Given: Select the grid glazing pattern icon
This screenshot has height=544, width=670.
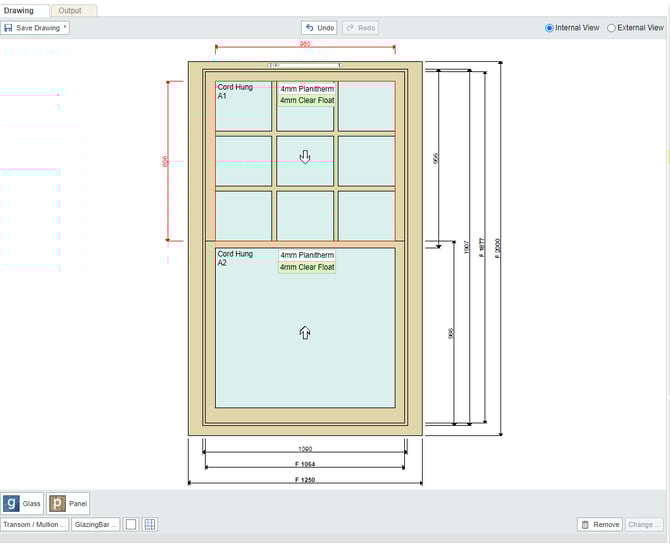Looking at the screenshot, I should pyautogui.click(x=149, y=524).
